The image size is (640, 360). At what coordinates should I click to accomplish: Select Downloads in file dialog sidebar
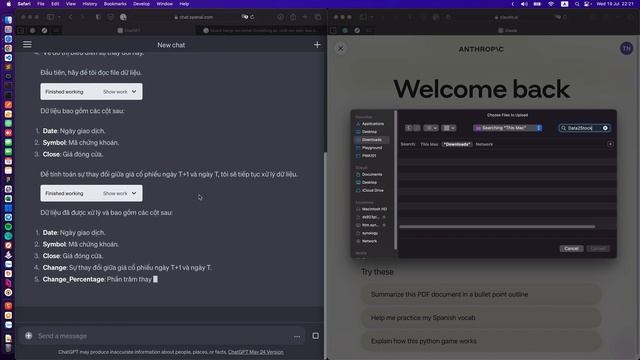click(x=371, y=140)
